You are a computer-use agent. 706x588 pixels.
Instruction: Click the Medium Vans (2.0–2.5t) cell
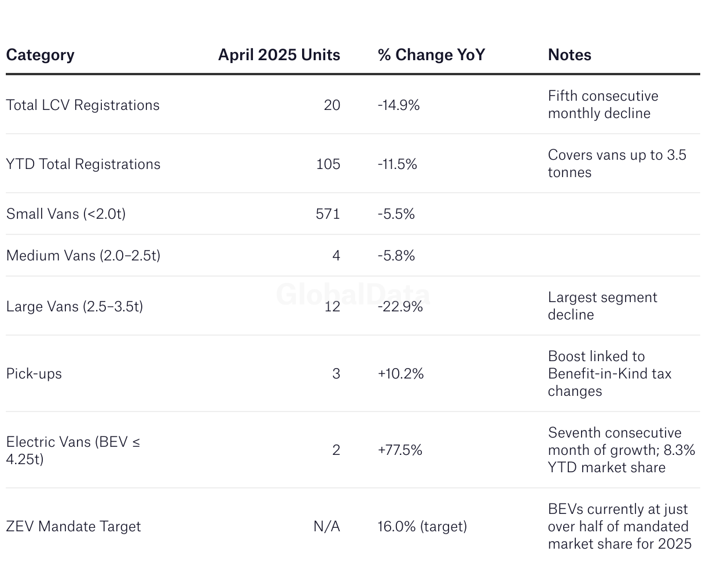83,255
